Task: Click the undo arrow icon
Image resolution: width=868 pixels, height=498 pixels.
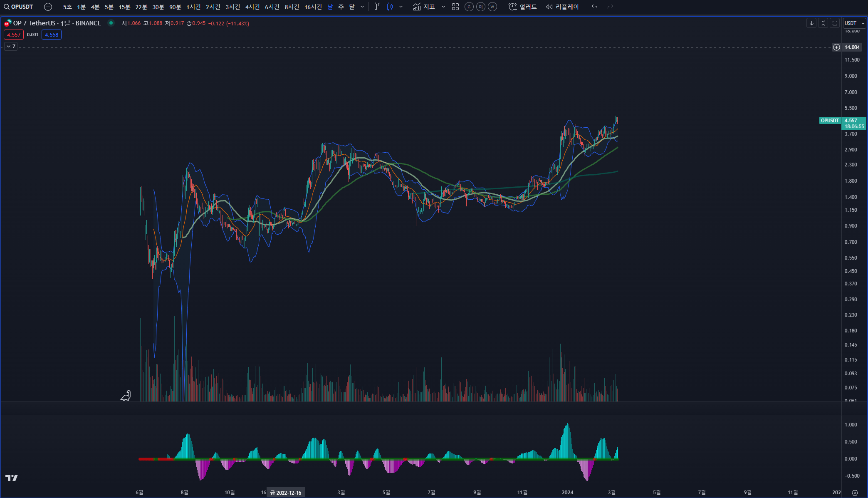Action: tap(594, 7)
